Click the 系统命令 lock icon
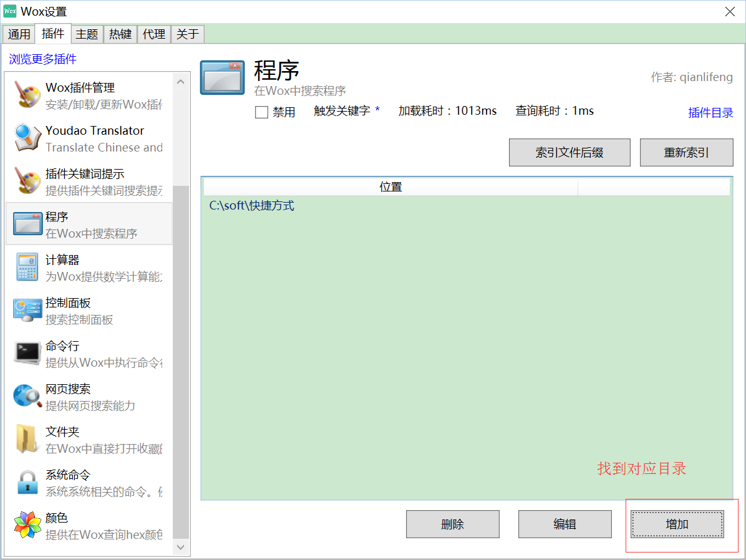The width and height of the screenshot is (746, 560). 27,483
